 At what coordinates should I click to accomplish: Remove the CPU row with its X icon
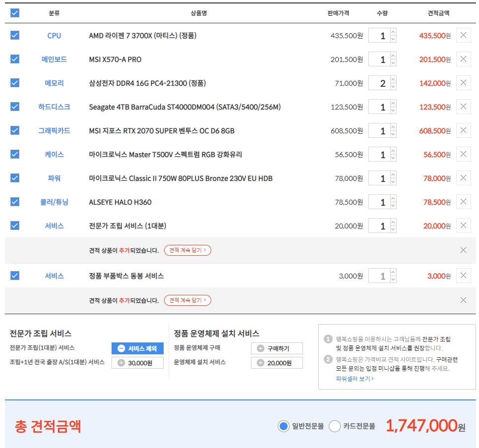(463, 36)
